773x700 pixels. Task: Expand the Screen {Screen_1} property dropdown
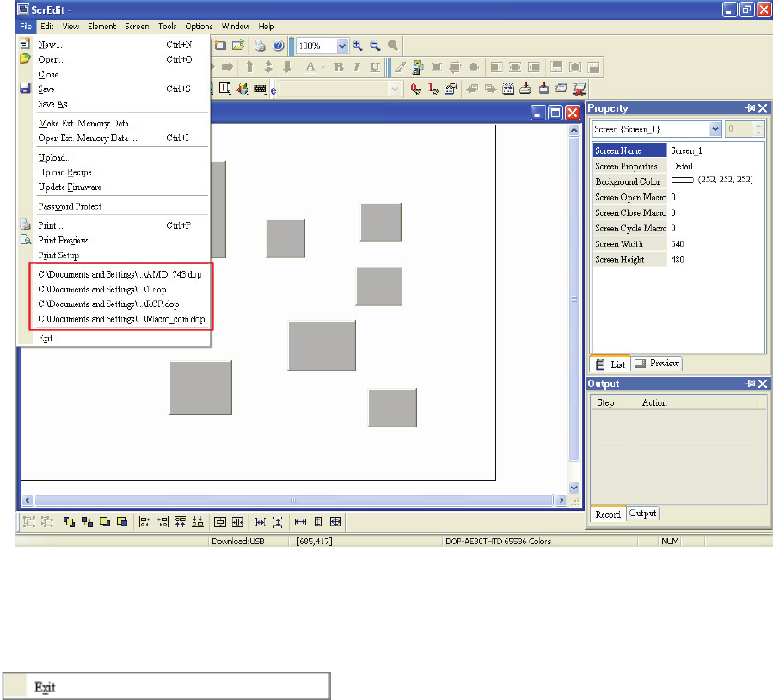(715, 129)
